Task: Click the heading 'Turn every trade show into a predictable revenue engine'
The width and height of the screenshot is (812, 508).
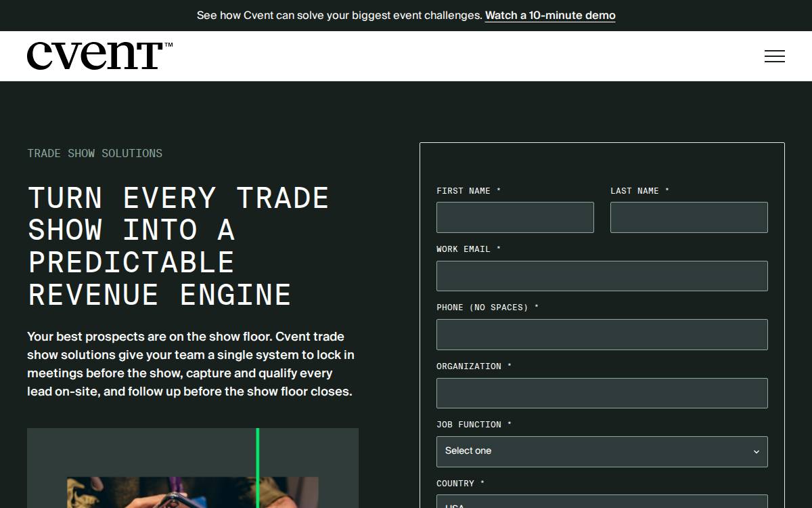Action: tap(179, 246)
